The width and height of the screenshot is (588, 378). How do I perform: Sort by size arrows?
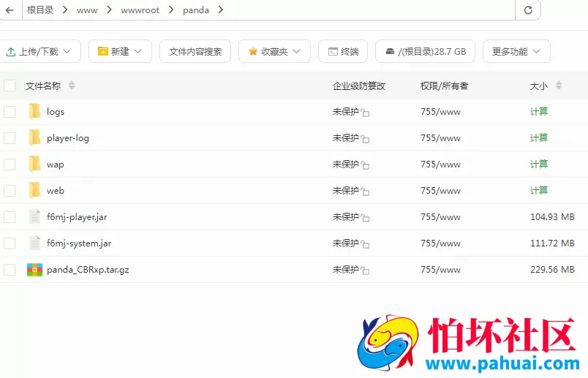coord(558,86)
